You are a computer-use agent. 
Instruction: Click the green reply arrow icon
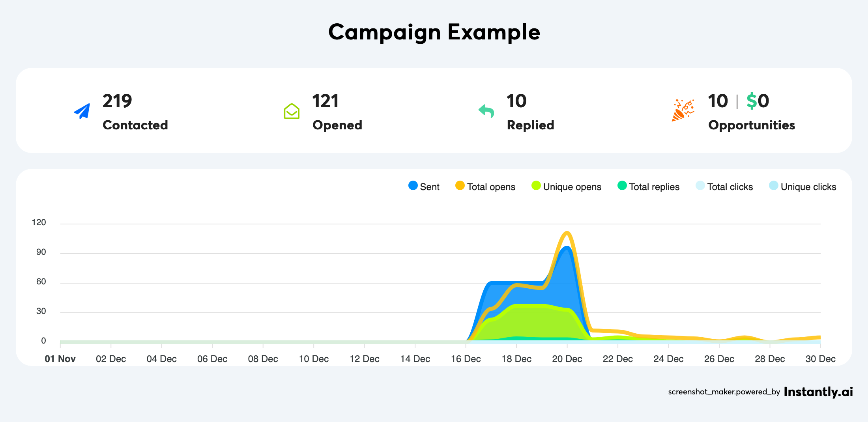coord(486,111)
